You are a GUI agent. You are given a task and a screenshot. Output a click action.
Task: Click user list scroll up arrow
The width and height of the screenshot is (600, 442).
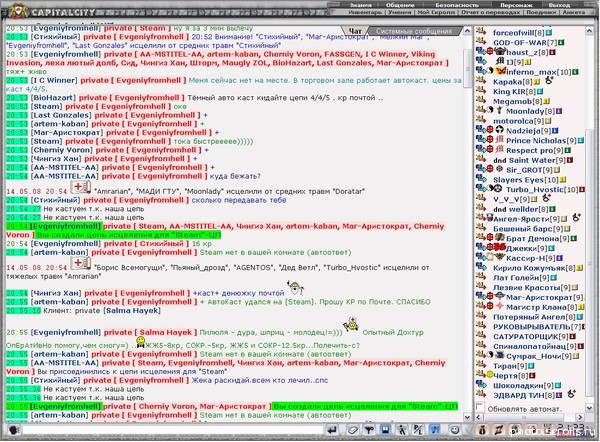coord(590,31)
